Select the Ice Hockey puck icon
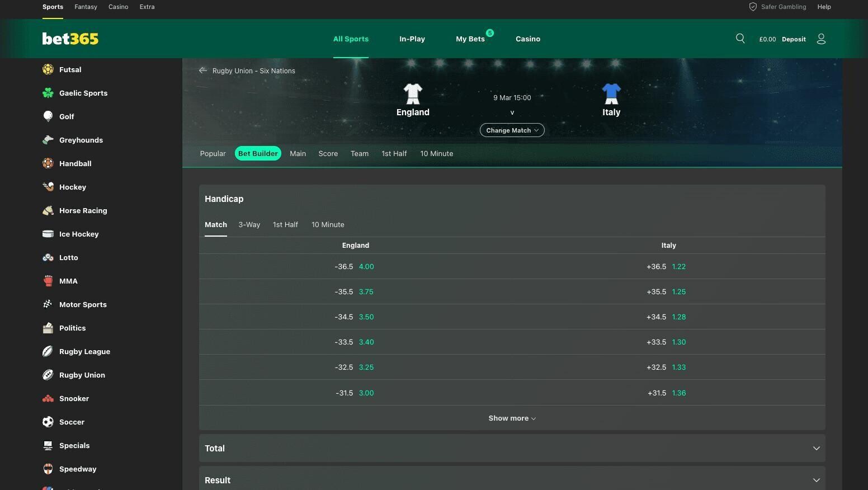Viewport: 868px width, 490px height. [x=48, y=234]
